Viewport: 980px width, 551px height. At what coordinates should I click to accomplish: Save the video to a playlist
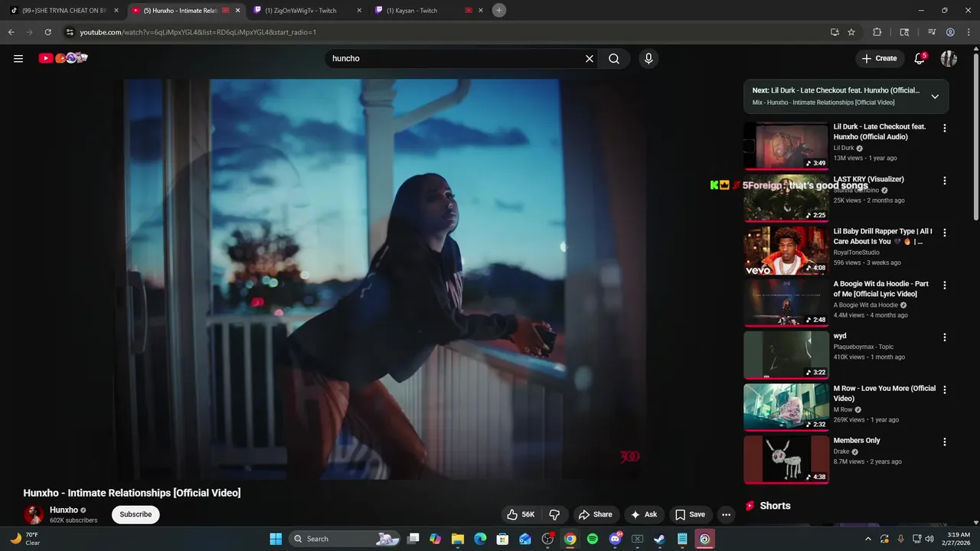[689, 514]
